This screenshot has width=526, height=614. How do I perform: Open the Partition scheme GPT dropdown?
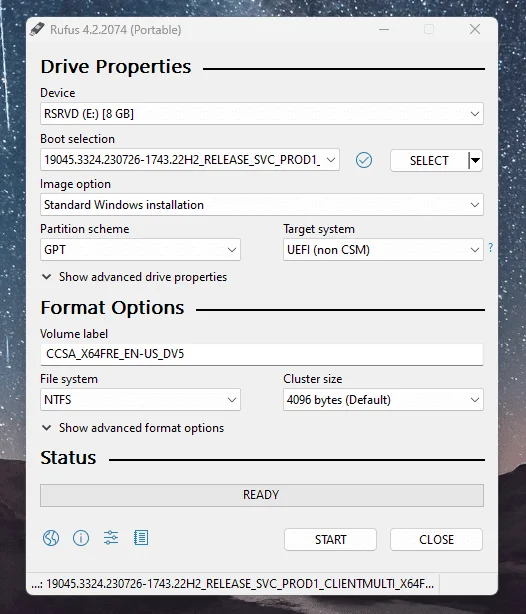point(140,250)
